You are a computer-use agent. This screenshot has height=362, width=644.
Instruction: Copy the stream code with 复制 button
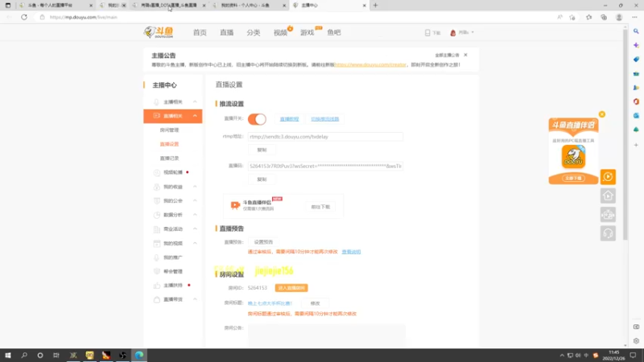pyautogui.click(x=262, y=179)
